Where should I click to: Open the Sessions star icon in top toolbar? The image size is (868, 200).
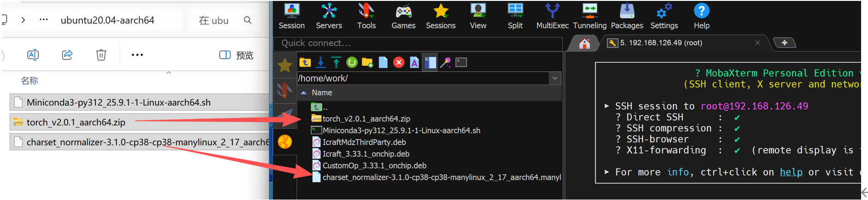pyautogui.click(x=440, y=16)
